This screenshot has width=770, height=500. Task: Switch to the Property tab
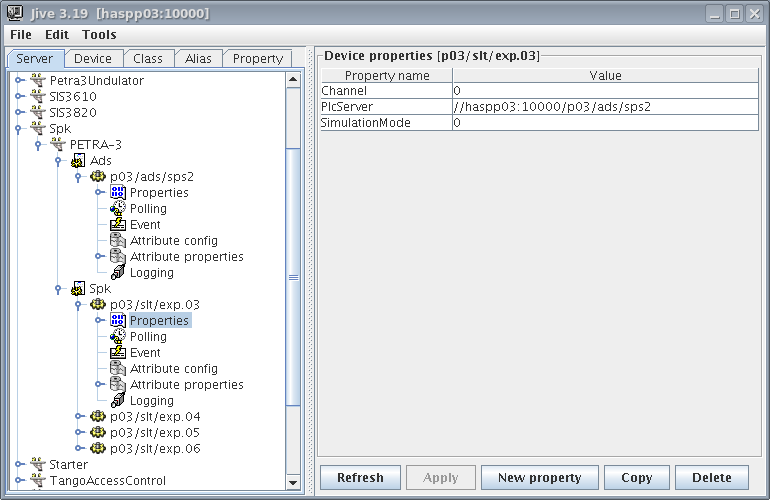(x=258, y=58)
